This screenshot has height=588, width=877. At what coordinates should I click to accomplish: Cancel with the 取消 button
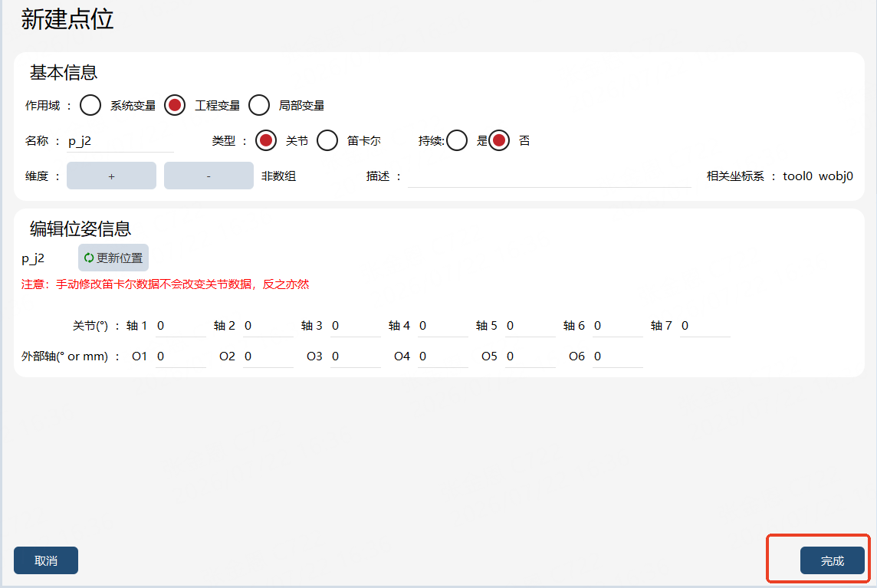46,560
